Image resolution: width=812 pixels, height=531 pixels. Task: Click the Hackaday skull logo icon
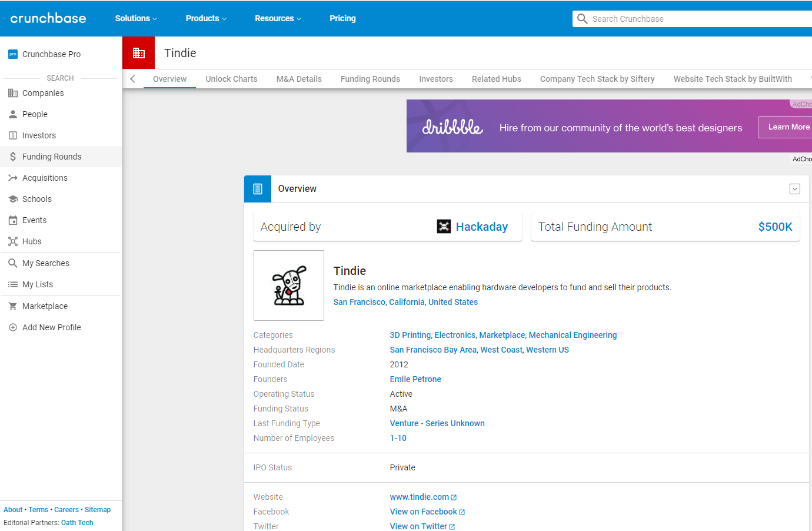(x=444, y=227)
